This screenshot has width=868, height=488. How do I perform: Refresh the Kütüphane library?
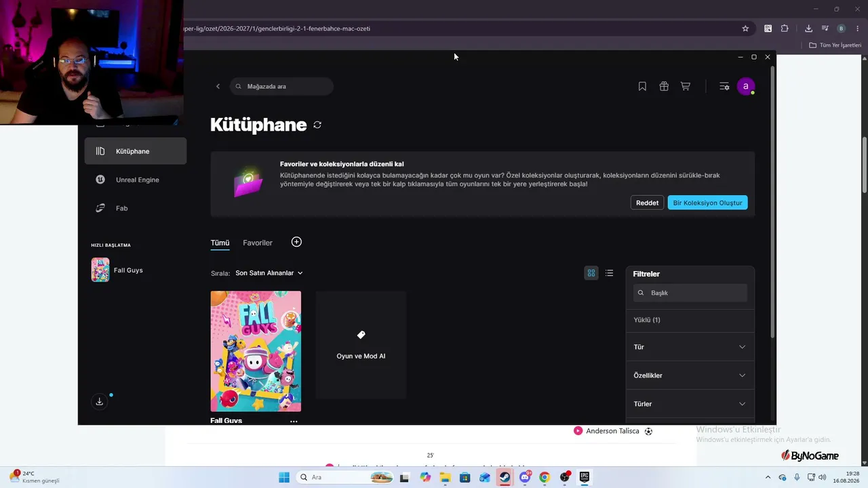(317, 125)
